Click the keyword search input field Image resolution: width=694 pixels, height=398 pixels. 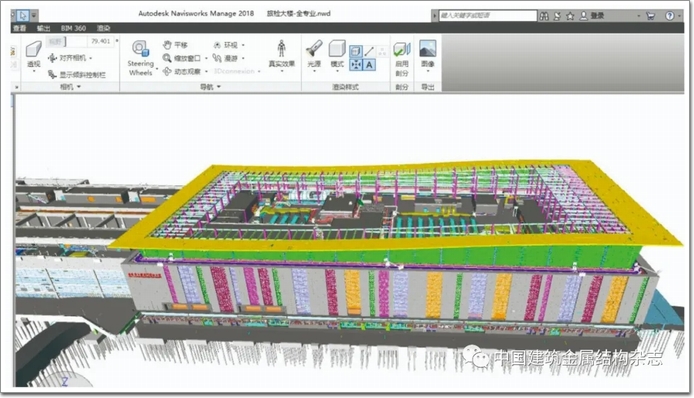tap(487, 15)
